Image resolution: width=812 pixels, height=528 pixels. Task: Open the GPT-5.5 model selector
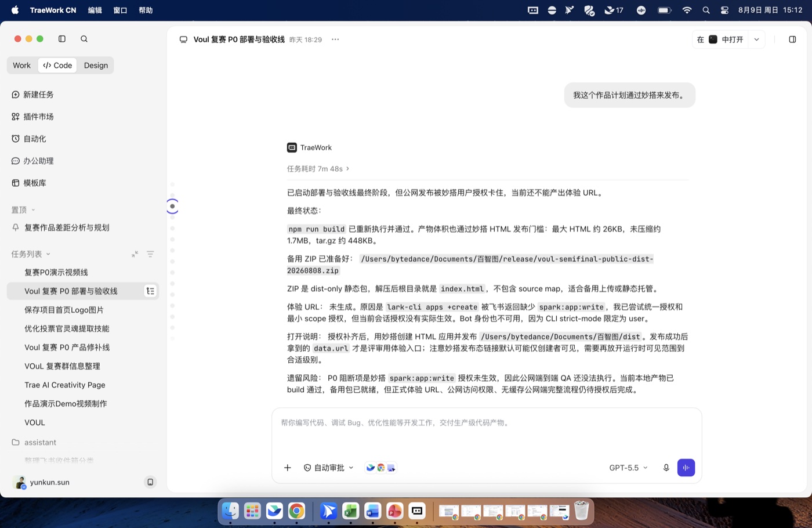pos(628,468)
